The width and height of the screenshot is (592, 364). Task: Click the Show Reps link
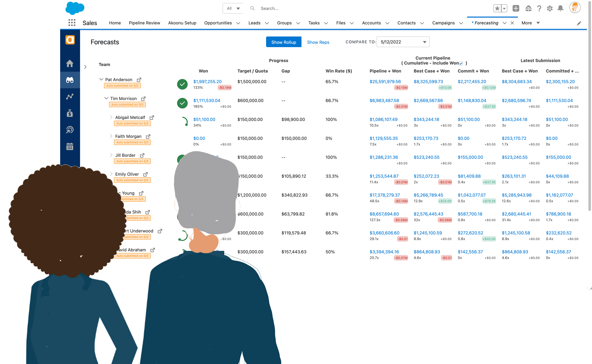318,42
